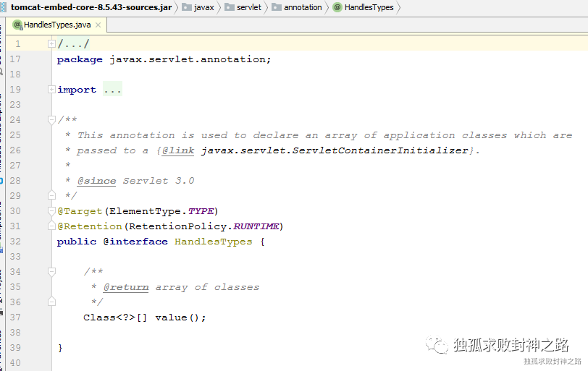
Task: Click the folder icon next to servlet
Action: point(230,7)
